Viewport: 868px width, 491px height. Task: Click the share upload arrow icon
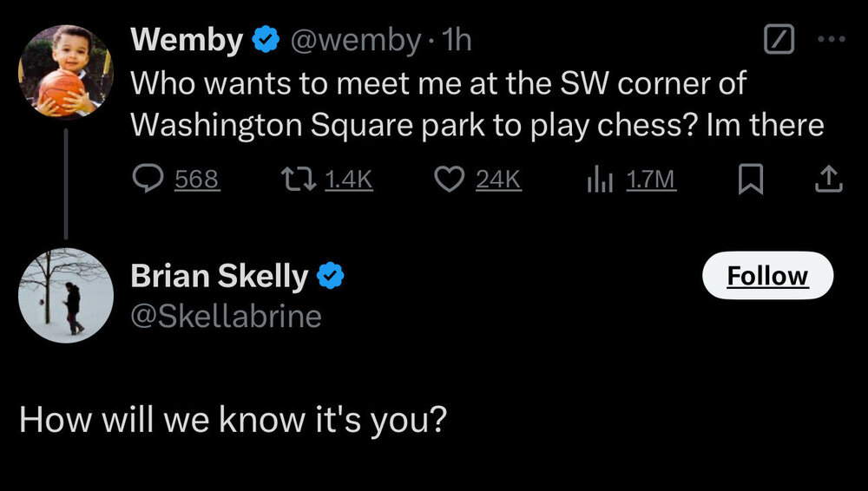[x=829, y=179]
